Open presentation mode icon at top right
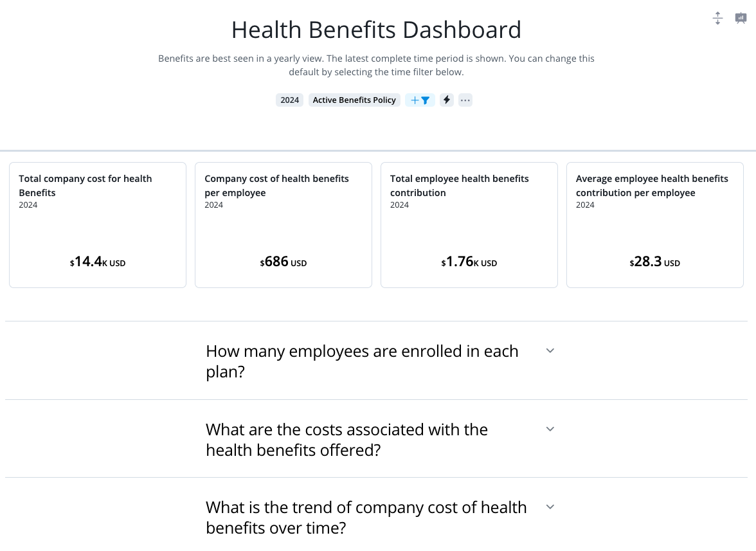The width and height of the screenshot is (756, 551). click(x=741, y=18)
